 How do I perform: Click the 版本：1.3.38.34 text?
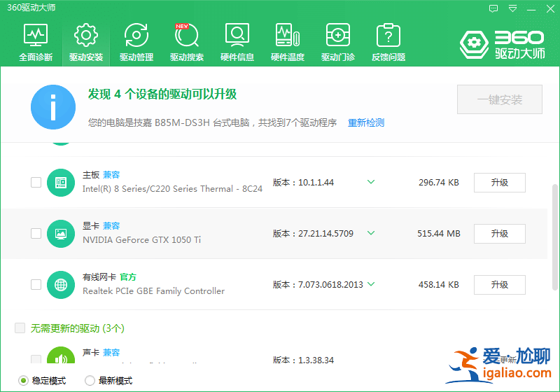[x=303, y=360]
